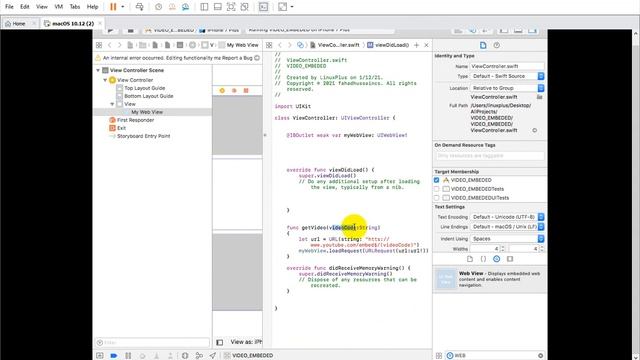Screen dimensions: 640x360
Task: Click the library search field showing WEB
Action: (x=495, y=356)
